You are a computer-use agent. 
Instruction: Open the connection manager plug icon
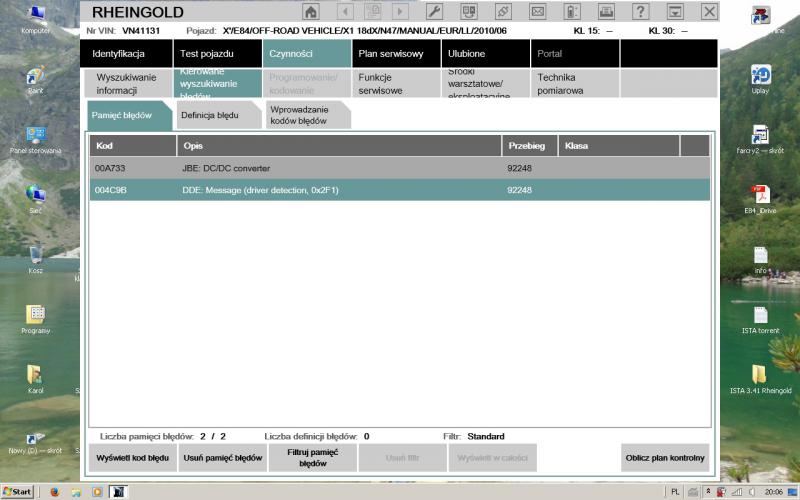tap(503, 12)
